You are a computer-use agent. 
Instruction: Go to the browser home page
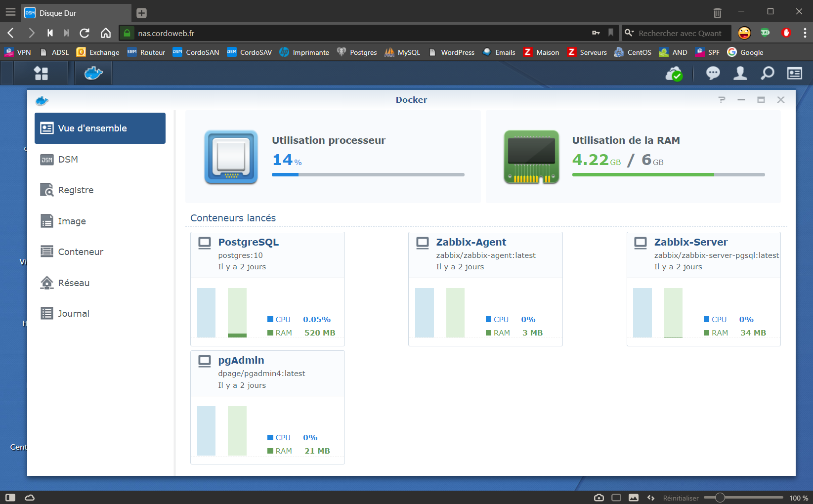[106, 33]
